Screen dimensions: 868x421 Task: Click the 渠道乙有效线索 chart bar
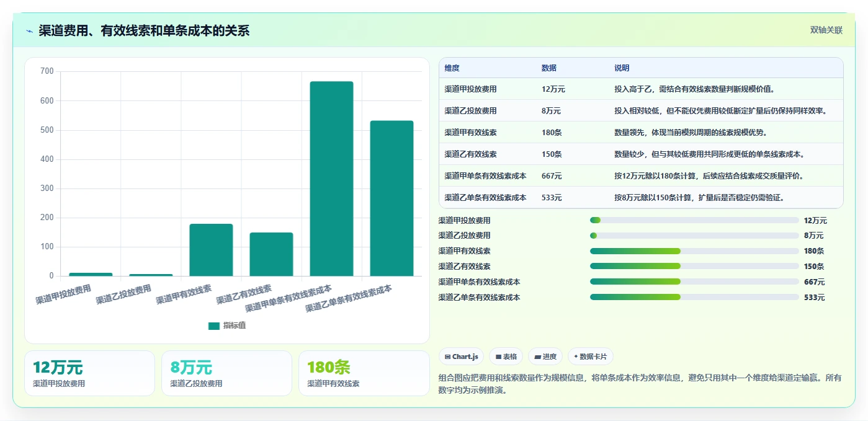tap(271, 254)
